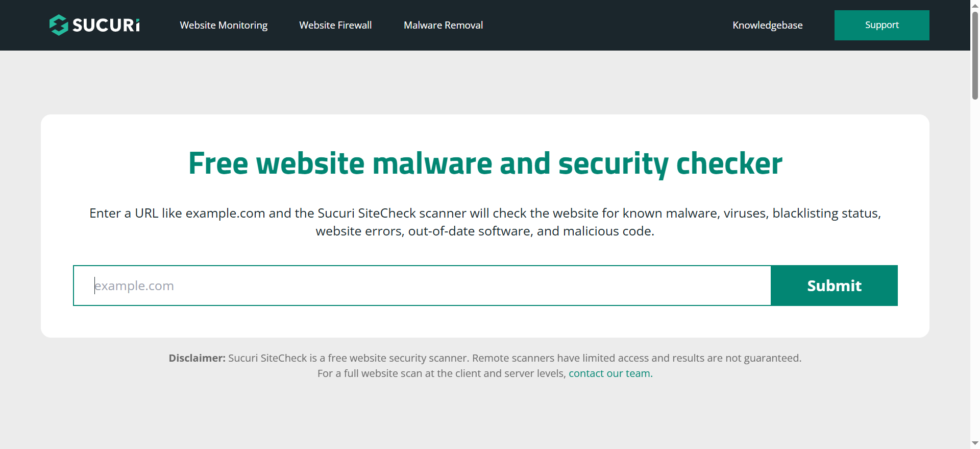Click the scrollbar track below the thumb
Viewport: 980px width, 449px height.
[974, 255]
